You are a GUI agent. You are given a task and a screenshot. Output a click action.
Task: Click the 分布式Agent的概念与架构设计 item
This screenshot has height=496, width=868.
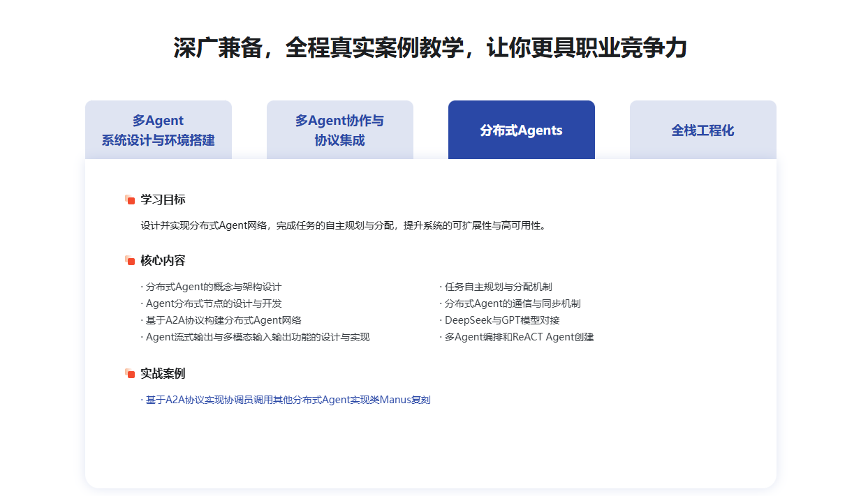tap(213, 287)
